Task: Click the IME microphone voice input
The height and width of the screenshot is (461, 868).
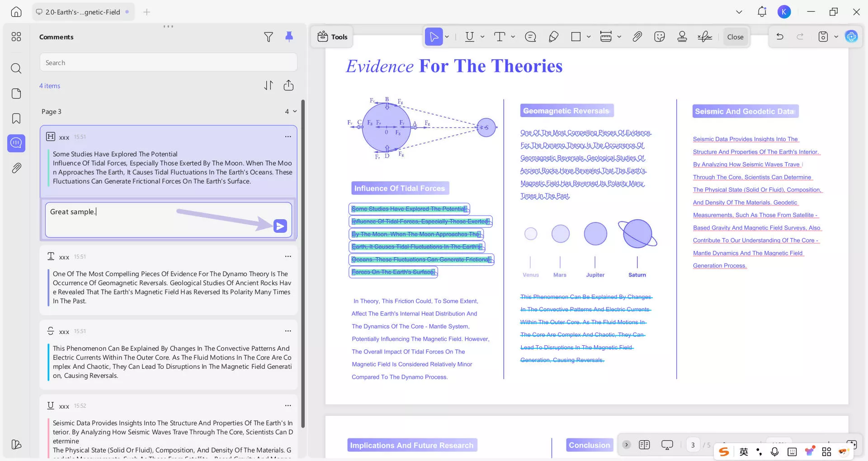Action: click(775, 452)
